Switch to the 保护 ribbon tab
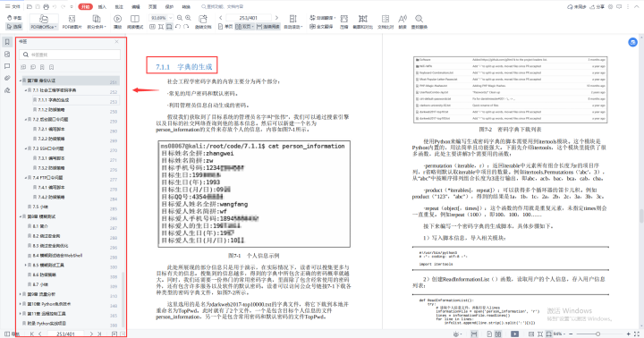The width and height of the screenshot is (644, 338). click(x=169, y=6)
